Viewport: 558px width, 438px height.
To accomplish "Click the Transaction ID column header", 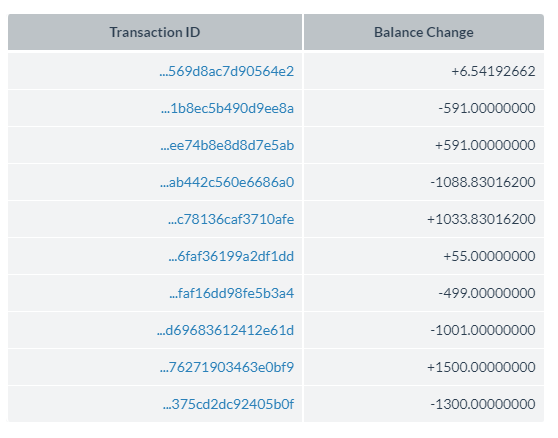I will 155,32.
